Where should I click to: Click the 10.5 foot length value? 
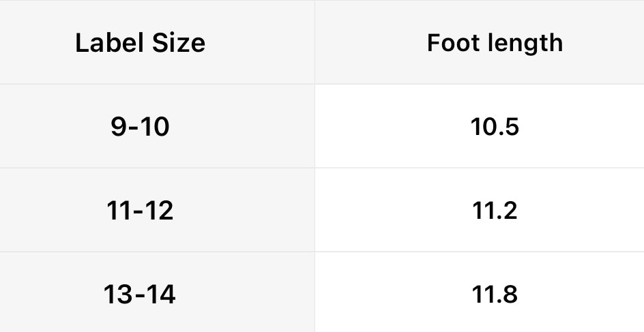[x=495, y=126]
